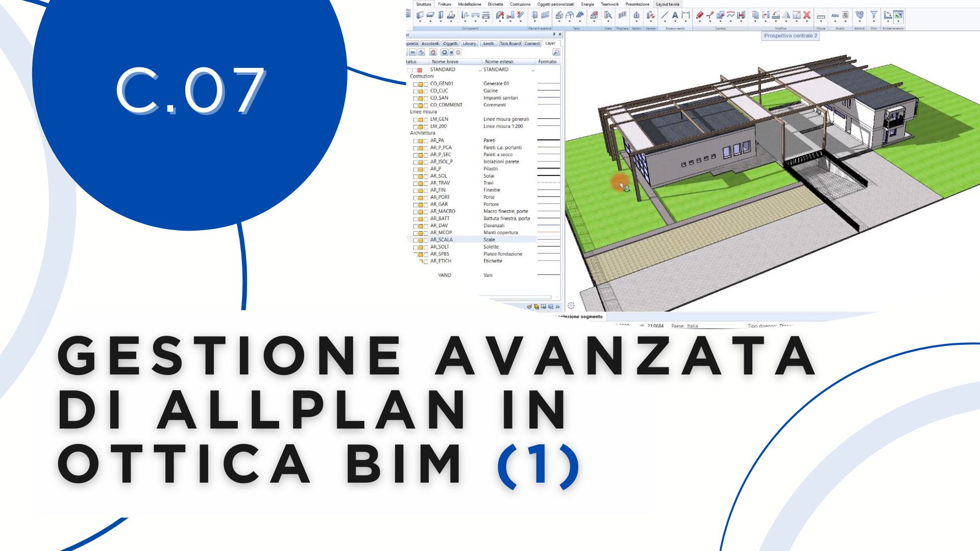Open the Energia ribbon tab
Screen dimensions: 980x551
(x=587, y=4)
